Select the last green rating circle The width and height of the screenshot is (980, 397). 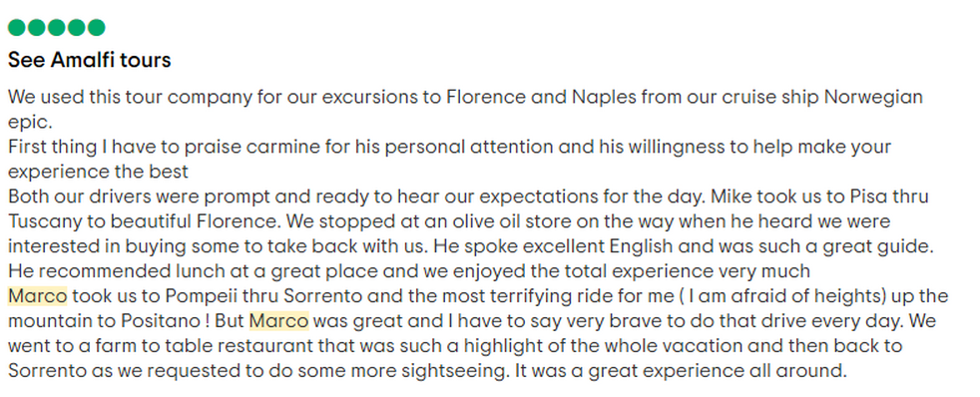[96, 28]
